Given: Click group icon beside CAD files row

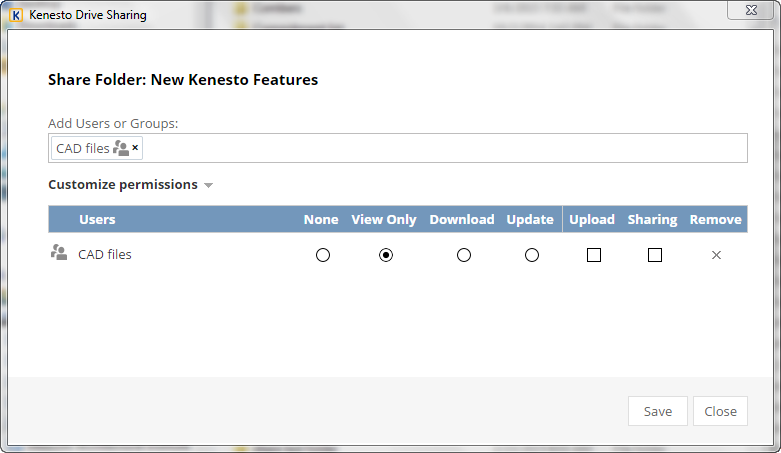Looking at the screenshot, I should coord(59,252).
